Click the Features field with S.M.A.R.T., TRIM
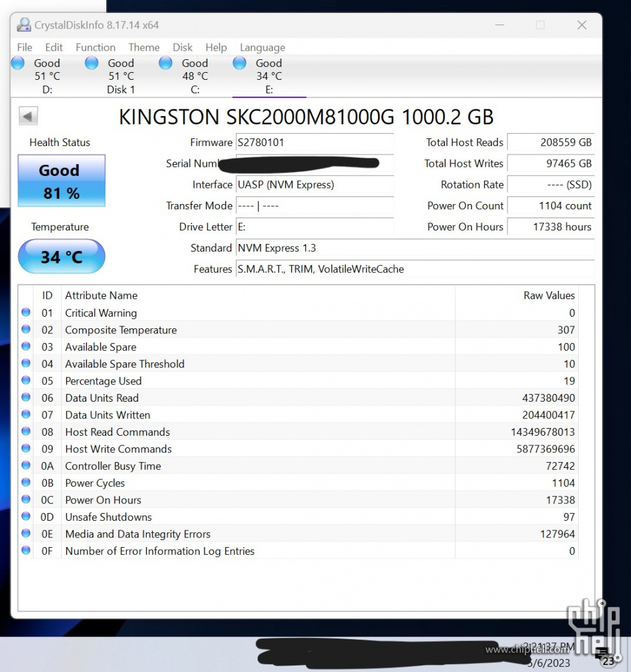 [x=415, y=269]
